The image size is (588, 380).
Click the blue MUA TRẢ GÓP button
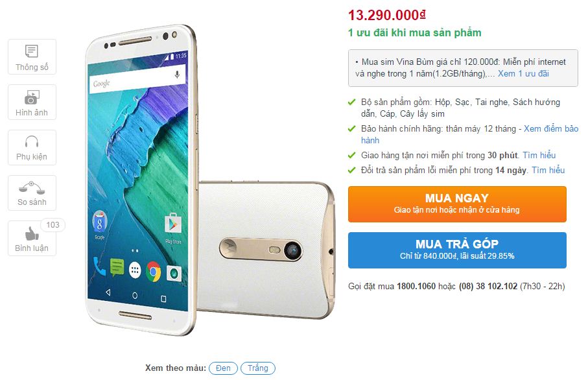point(457,250)
